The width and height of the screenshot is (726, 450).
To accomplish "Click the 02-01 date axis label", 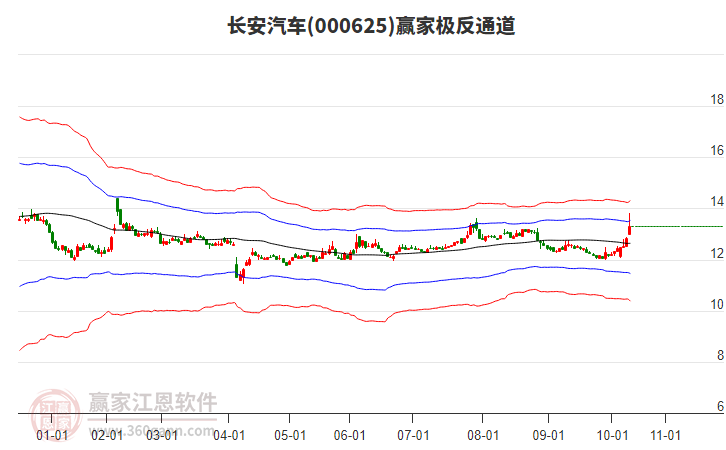I will [x=107, y=435].
